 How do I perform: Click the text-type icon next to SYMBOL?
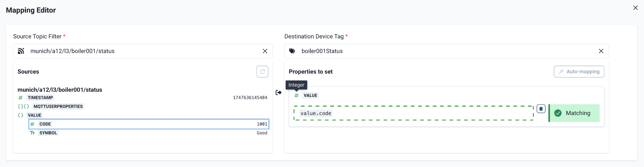32,133
